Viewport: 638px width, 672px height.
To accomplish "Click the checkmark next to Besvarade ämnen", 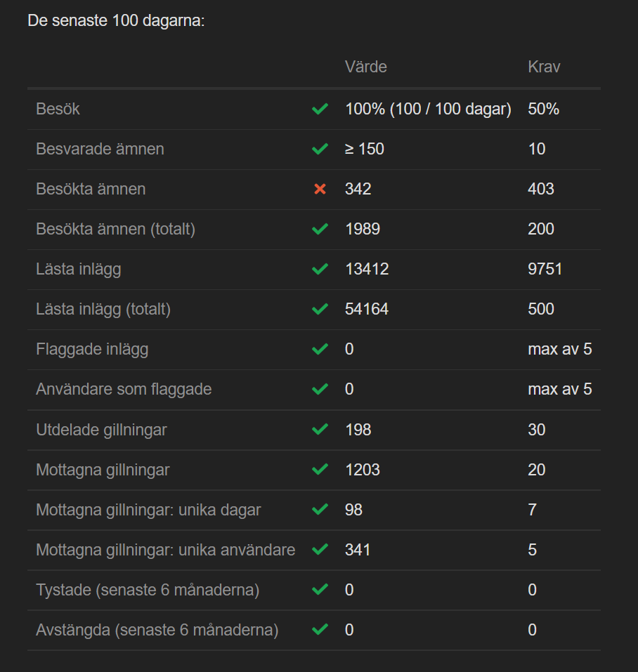I will coord(320,149).
